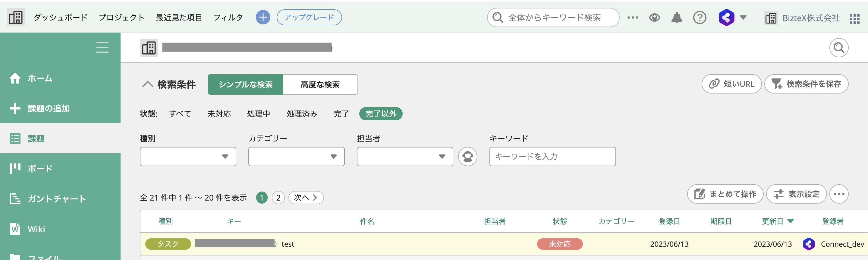Click the blue plus add button
The width and height of the screenshot is (868, 260).
point(263,17)
